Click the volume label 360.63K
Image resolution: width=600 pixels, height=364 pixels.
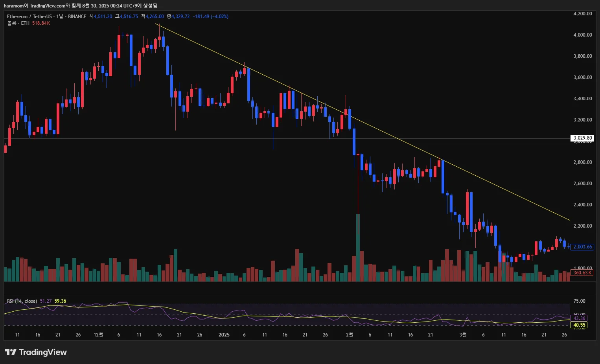[x=582, y=272]
